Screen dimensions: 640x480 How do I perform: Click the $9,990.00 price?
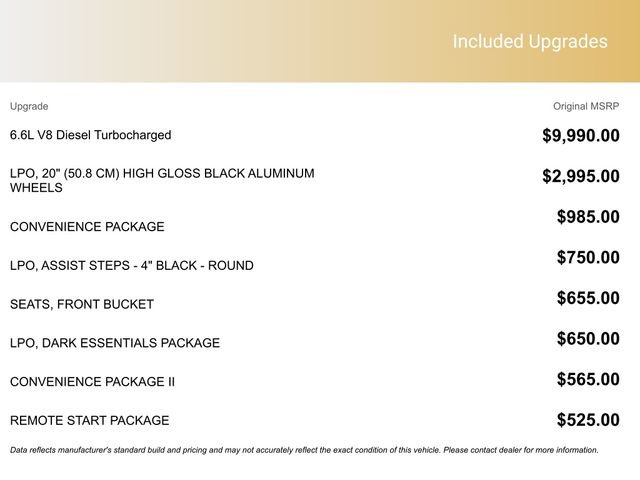coord(580,136)
